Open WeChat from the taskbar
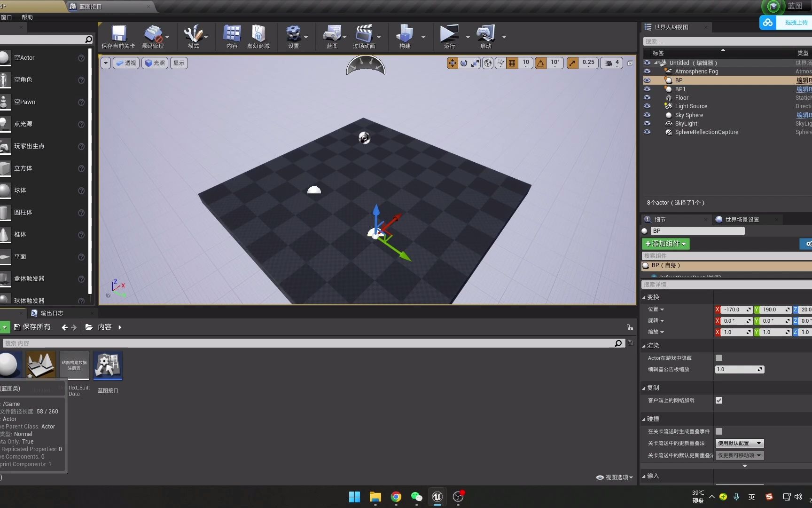 point(417,497)
